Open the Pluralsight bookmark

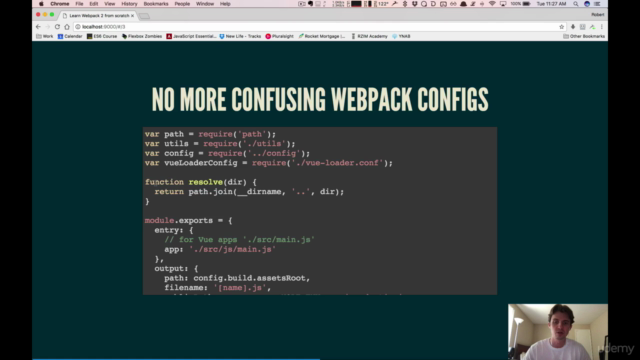click(x=280, y=36)
